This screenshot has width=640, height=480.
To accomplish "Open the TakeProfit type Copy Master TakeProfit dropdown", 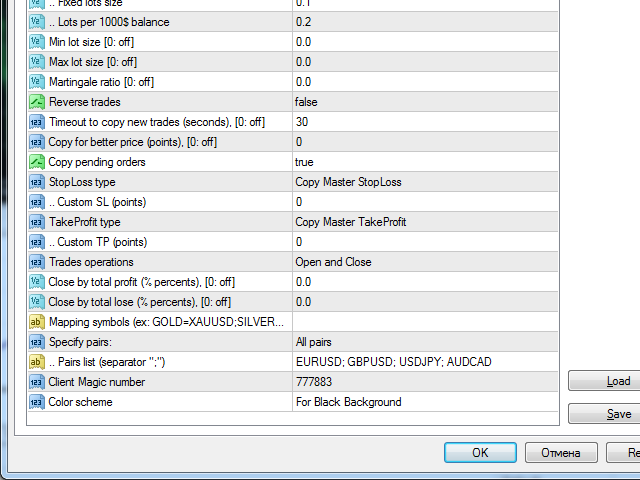I will 425,222.
